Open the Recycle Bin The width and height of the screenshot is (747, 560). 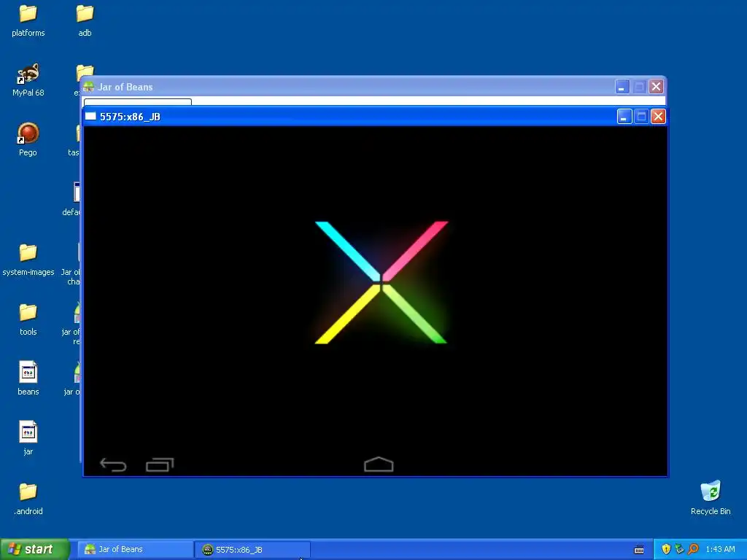click(x=711, y=497)
